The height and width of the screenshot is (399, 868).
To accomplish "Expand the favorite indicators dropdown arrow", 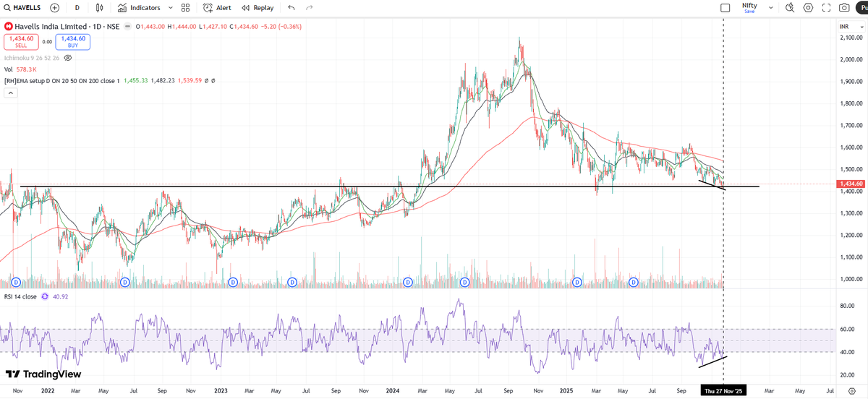I will click(x=170, y=7).
